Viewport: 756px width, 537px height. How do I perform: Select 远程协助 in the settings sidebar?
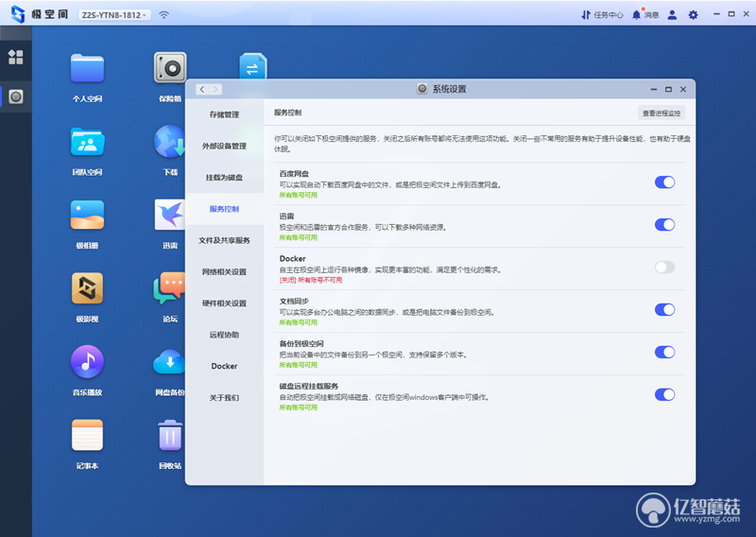(224, 335)
